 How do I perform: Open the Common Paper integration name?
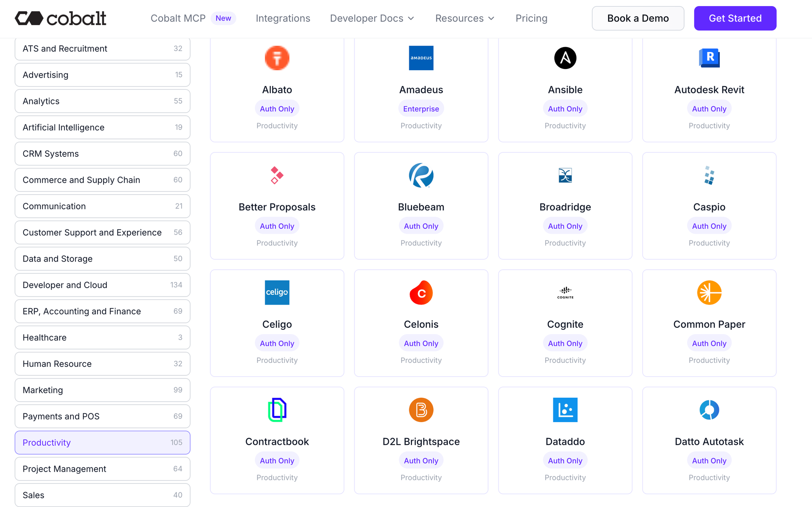pyautogui.click(x=709, y=324)
